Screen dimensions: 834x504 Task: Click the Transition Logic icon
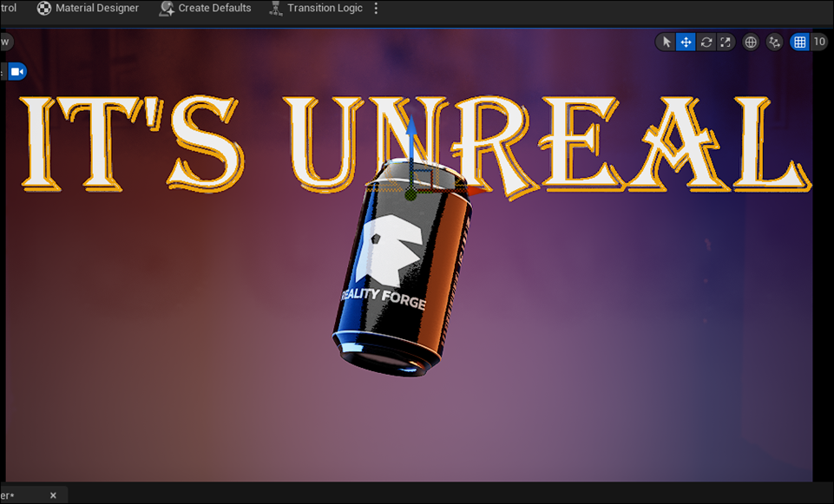[x=276, y=8]
